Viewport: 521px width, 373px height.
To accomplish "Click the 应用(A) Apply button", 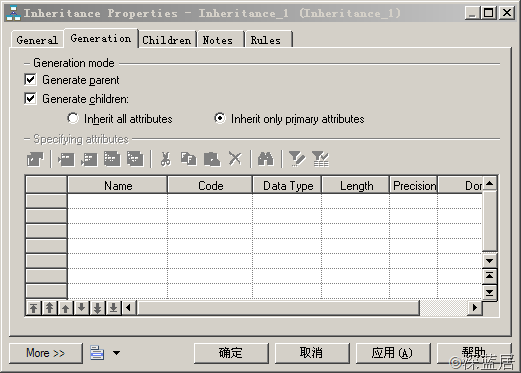I will [x=393, y=353].
